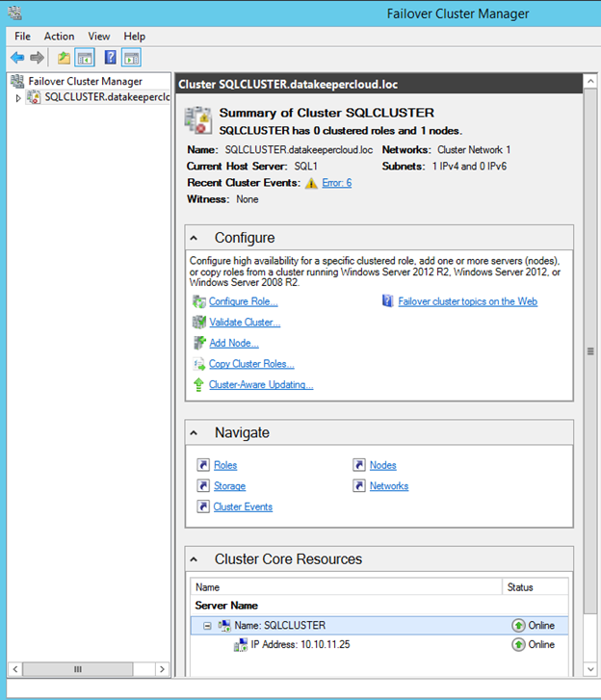Image resolution: width=601 pixels, height=700 pixels.
Task: Click the blue Help toolbar icon
Action: (111, 58)
